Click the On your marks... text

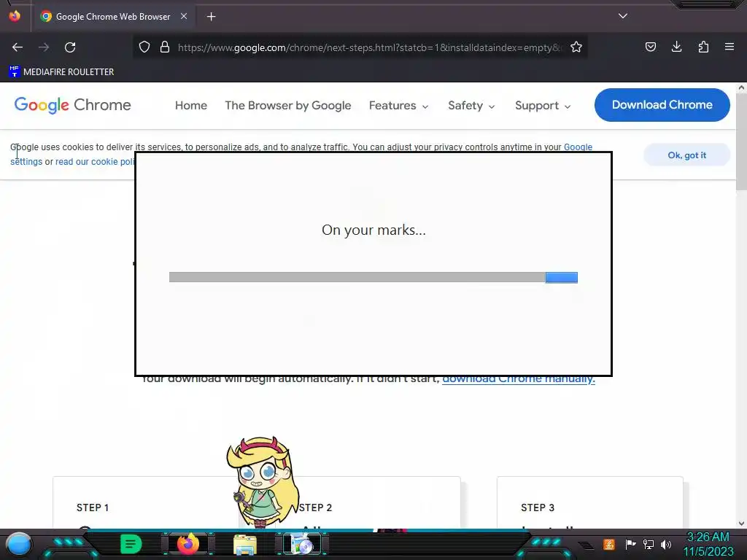click(373, 230)
